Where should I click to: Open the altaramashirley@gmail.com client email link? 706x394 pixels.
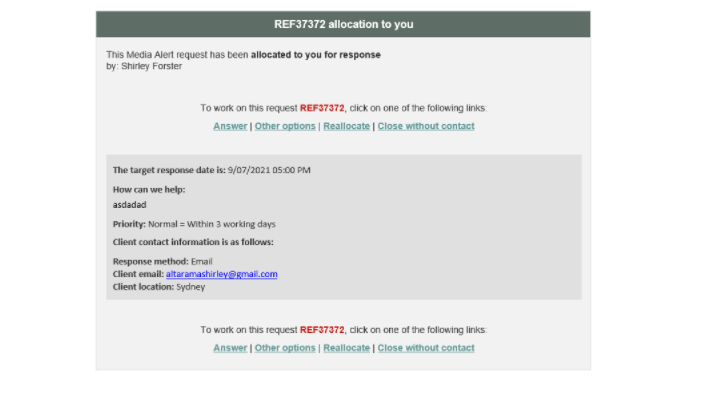pos(222,274)
